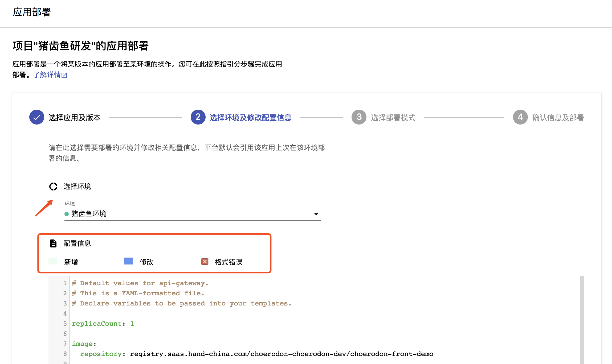Image resolution: width=612 pixels, height=364 pixels.
Task: Click line 2 'This is a YAML-formatted file'
Action: [x=138, y=293]
